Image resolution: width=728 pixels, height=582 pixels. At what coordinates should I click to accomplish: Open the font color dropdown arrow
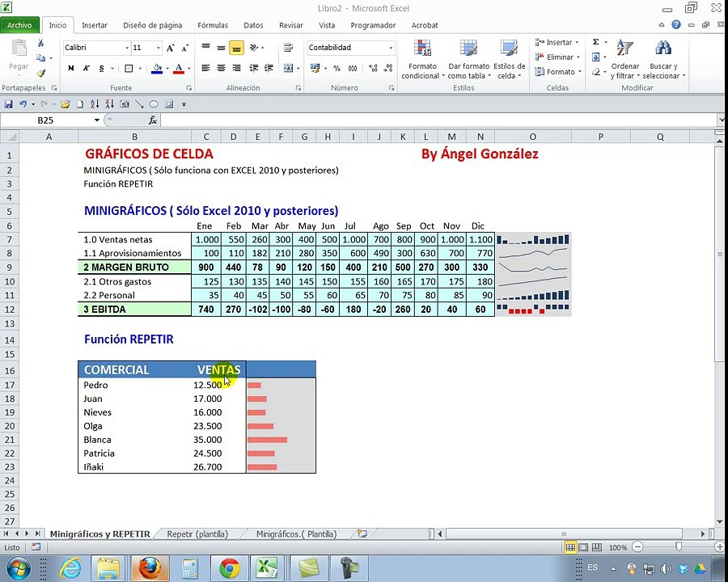point(189,69)
